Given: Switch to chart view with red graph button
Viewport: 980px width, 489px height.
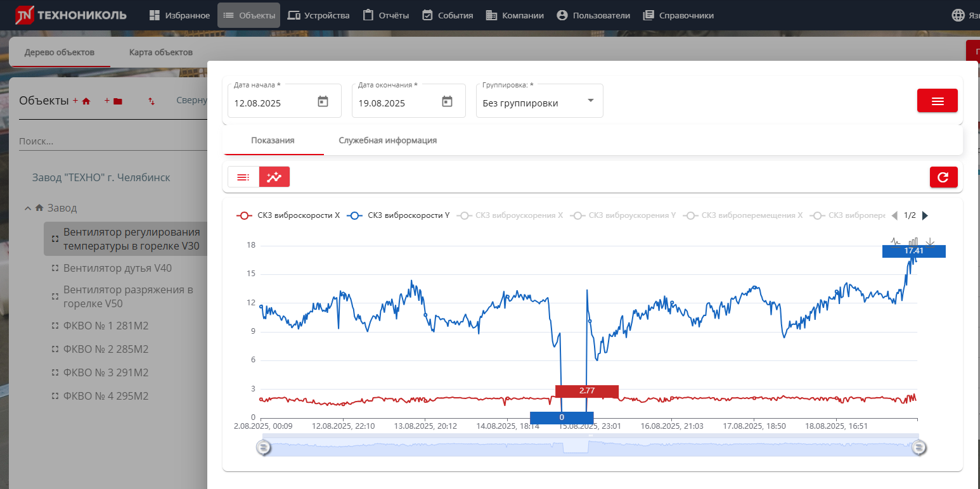Looking at the screenshot, I should [274, 177].
